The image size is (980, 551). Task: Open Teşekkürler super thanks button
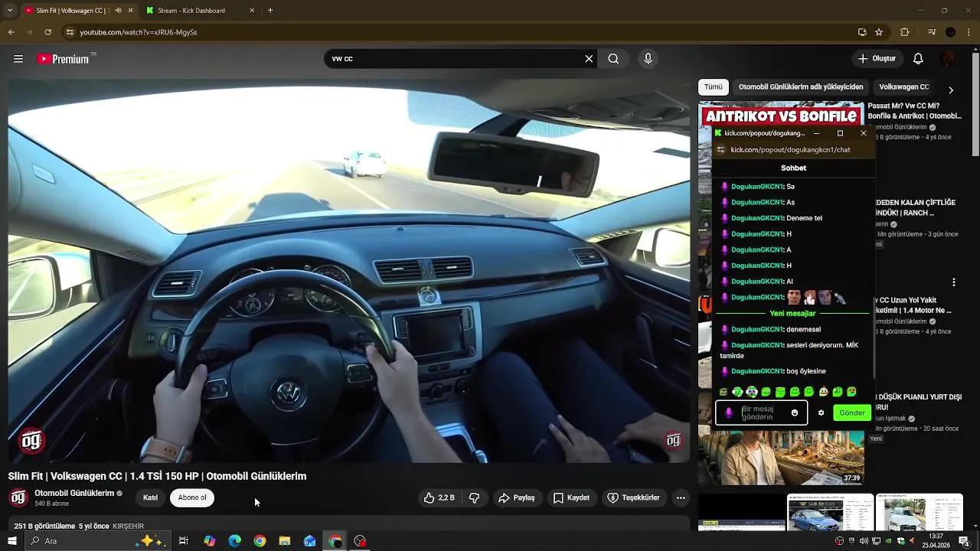(x=633, y=497)
